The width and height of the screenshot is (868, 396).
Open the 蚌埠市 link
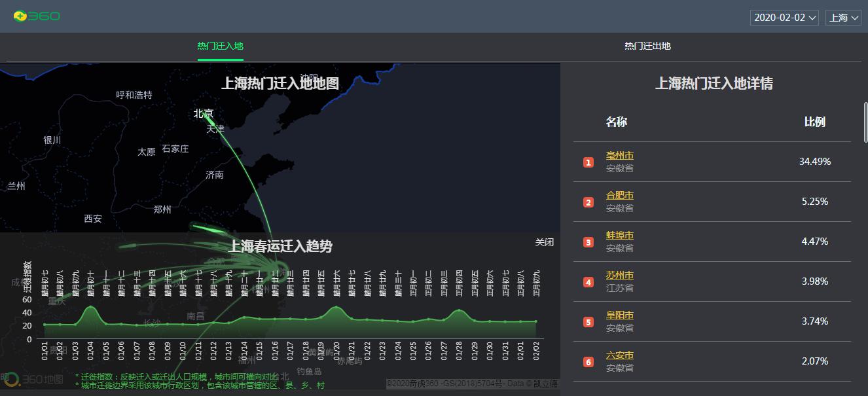[620, 236]
